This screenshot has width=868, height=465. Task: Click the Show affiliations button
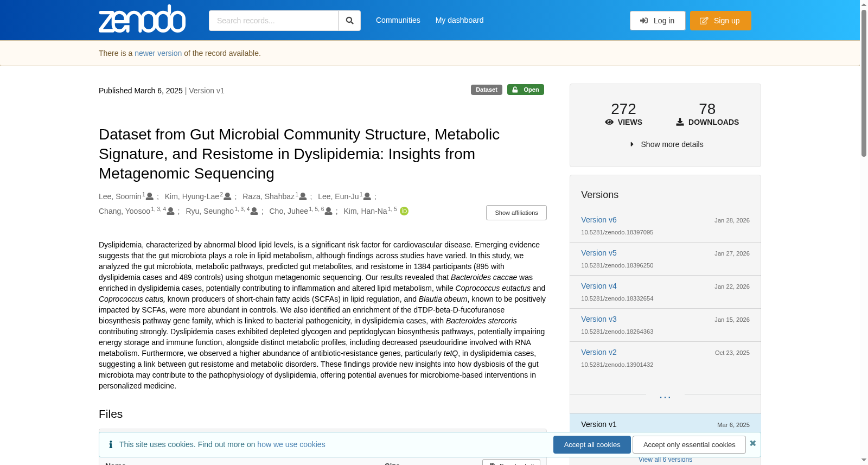tap(516, 213)
